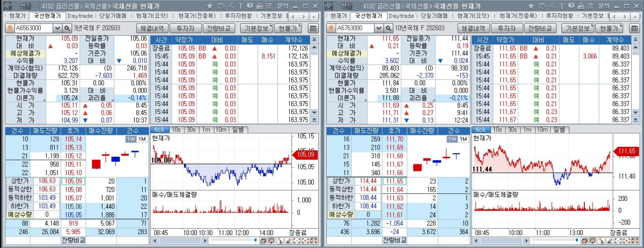The image size is (644, 248).
Task: Search symbol with magnifier next to A6763000
Action: 389,28
